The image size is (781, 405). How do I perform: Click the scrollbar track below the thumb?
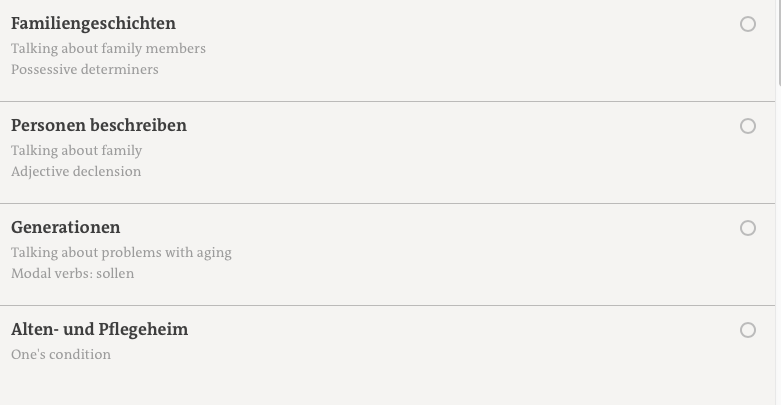pos(778,250)
